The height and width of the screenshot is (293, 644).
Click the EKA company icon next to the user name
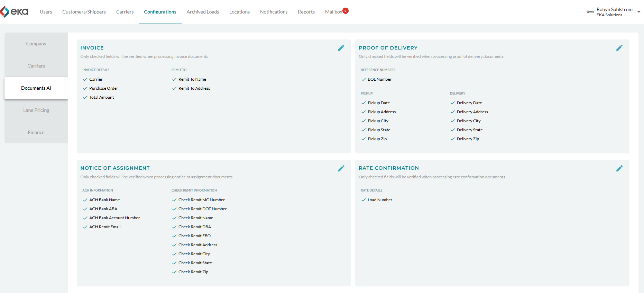pos(590,12)
